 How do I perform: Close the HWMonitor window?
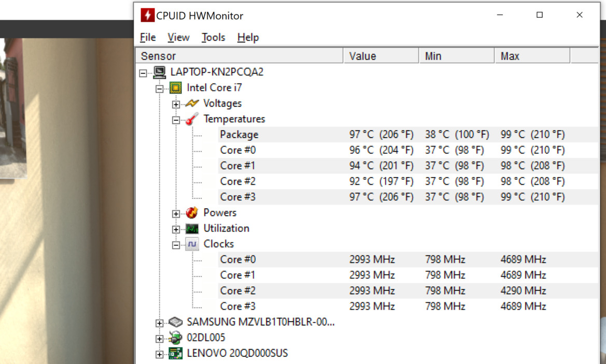(x=580, y=14)
